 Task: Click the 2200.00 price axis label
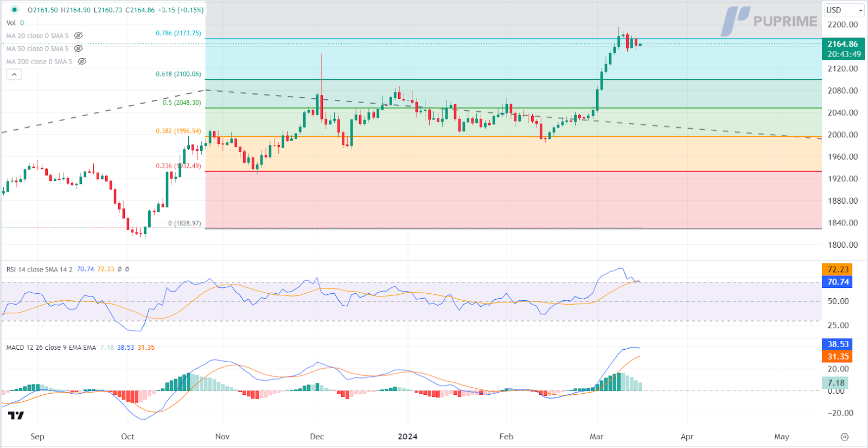(843, 24)
